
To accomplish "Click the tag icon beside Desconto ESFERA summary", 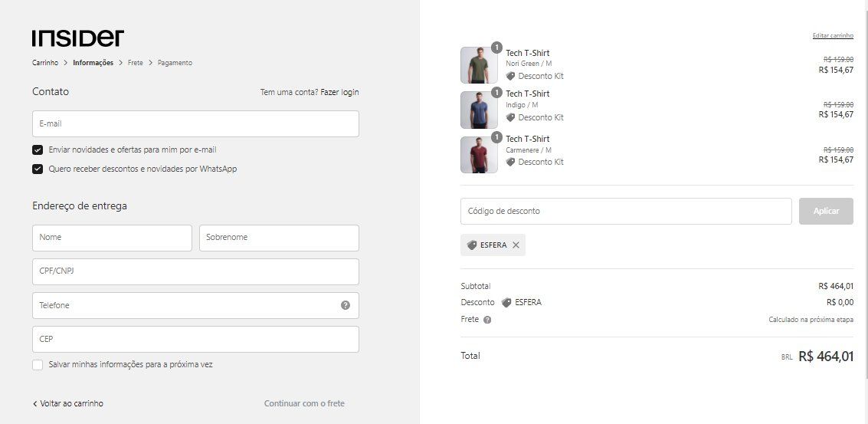I will (x=506, y=303).
